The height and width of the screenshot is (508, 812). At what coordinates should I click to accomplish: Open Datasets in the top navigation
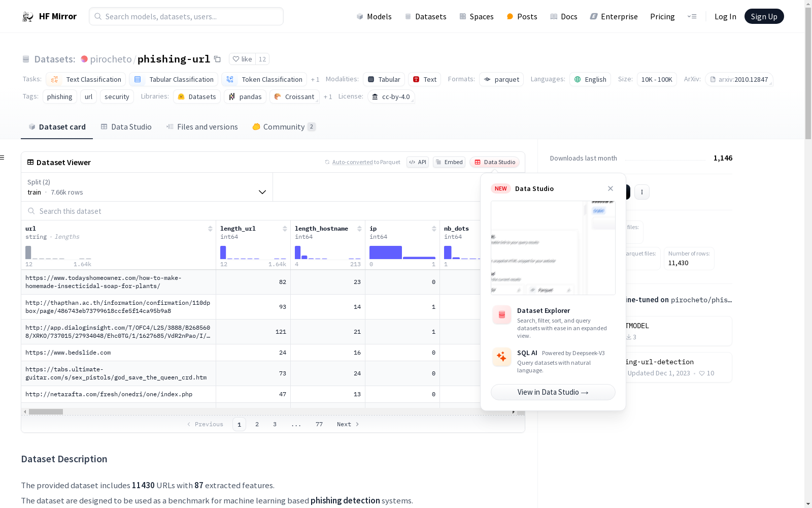[425, 16]
